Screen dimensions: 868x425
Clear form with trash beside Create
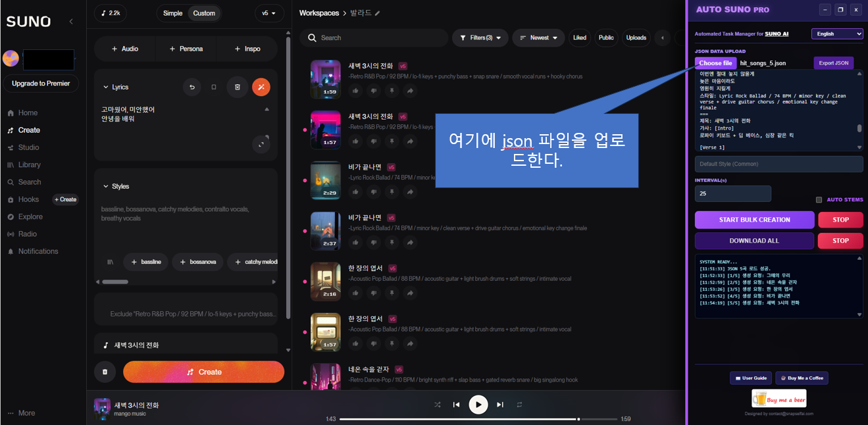(x=105, y=372)
